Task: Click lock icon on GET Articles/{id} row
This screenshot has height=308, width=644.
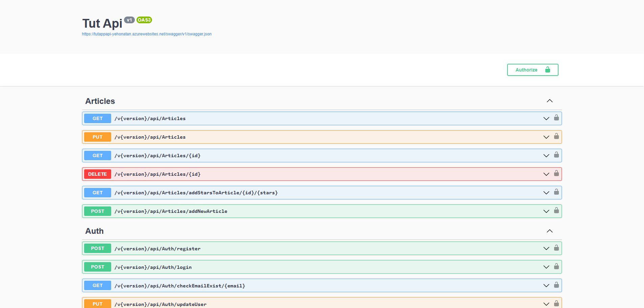Action: [x=556, y=155]
